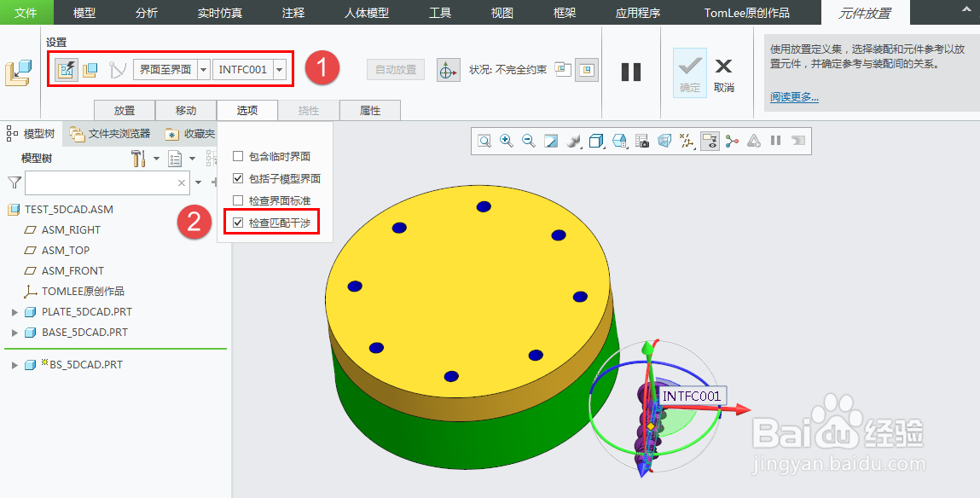980x498 pixels.
Task: Toggle the annotation display eye icon
Action: click(x=710, y=141)
